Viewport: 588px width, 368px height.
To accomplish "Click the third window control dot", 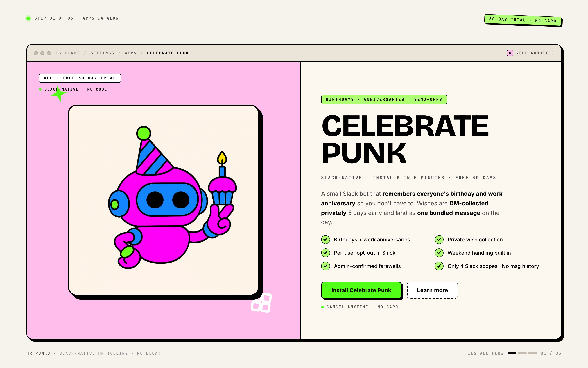I will click(49, 53).
